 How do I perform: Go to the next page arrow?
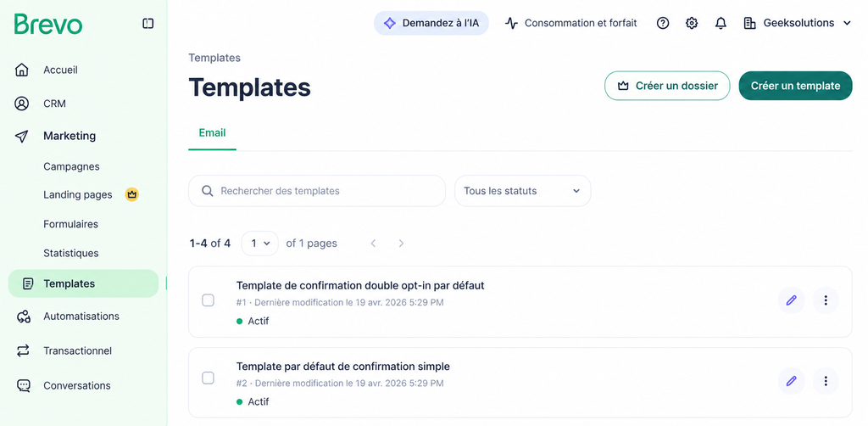(401, 244)
